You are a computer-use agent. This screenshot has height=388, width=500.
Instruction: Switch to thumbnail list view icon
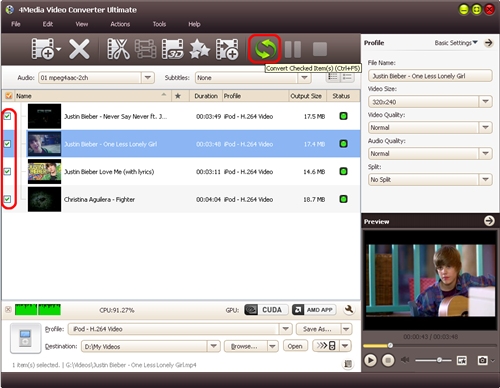click(x=347, y=77)
